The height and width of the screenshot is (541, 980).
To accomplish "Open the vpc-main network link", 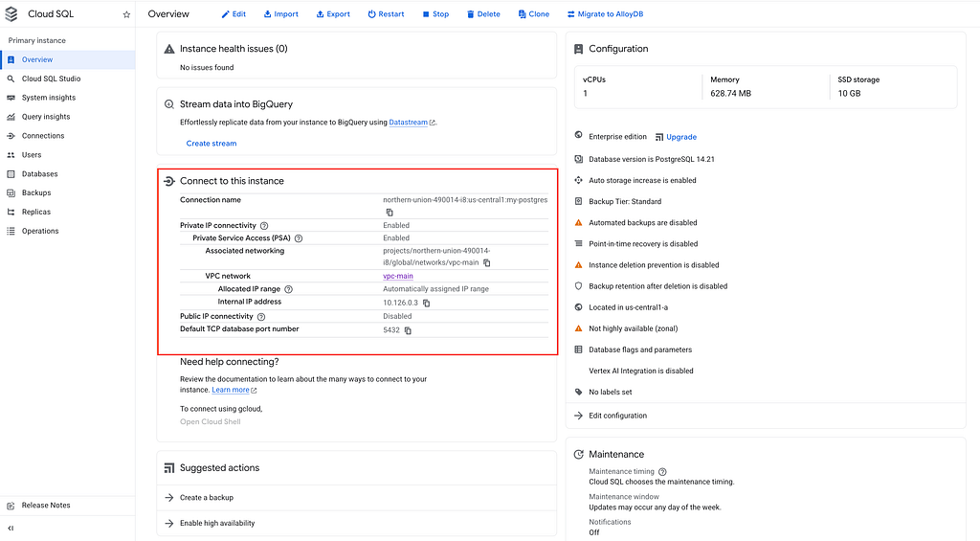I will 398,276.
